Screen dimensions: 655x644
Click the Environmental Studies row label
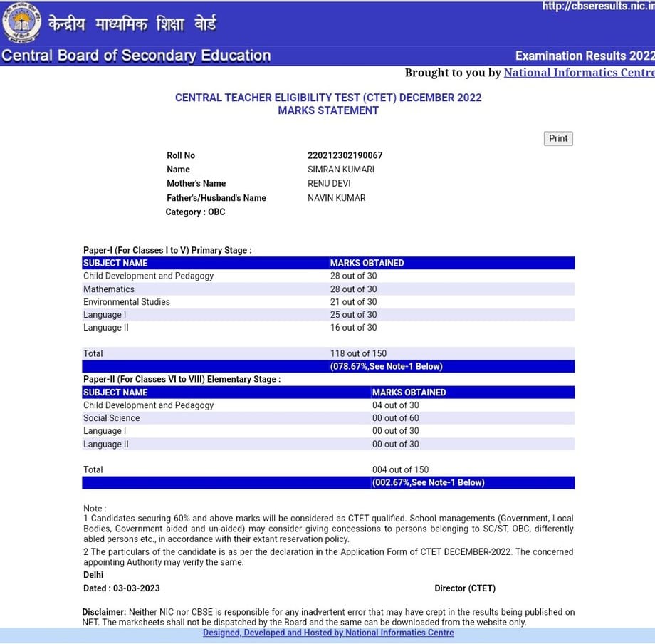127,302
